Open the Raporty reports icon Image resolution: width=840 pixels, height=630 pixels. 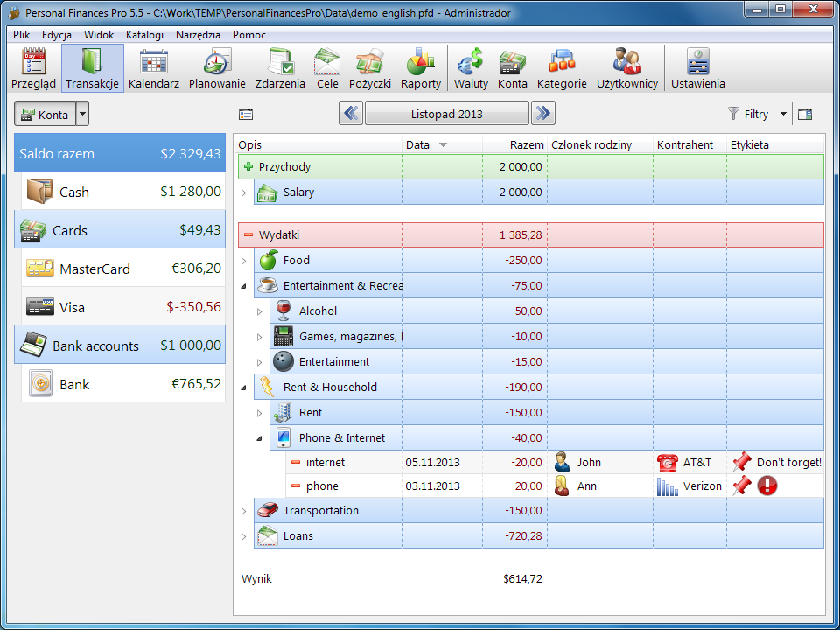coord(421,69)
